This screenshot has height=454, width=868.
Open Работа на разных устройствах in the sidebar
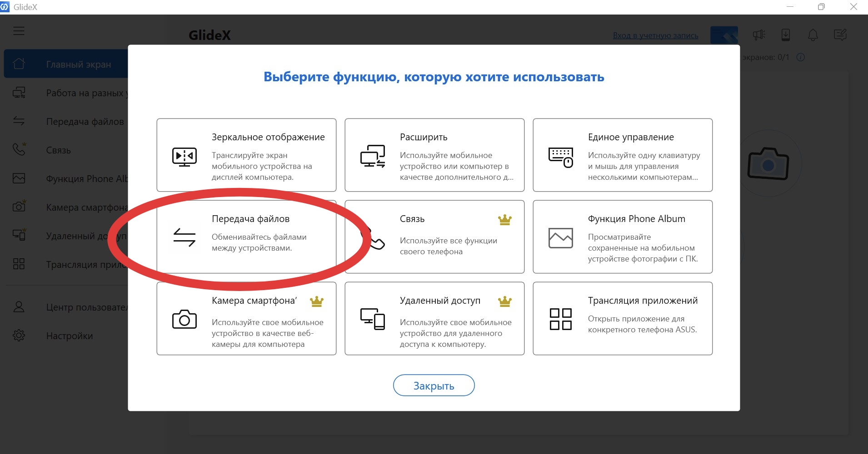66,93
